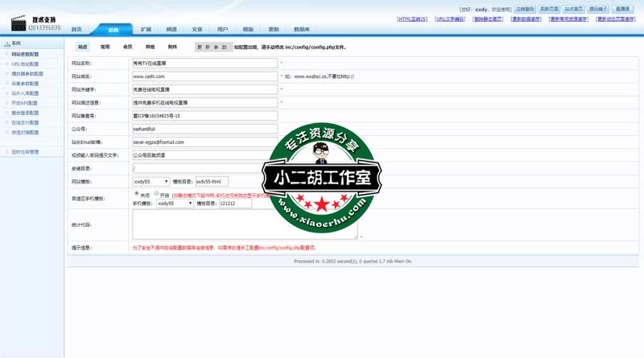
Task: Click the 网站域名 input field
Action: pos(204,76)
